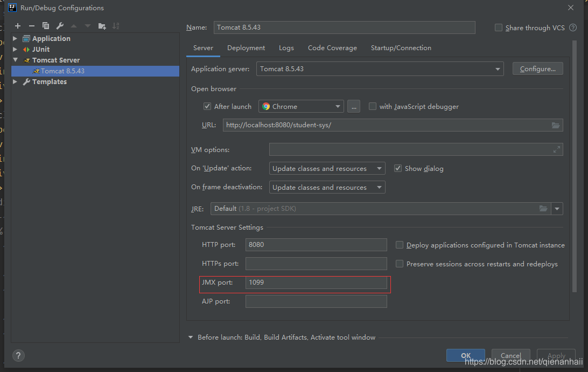Click the browse button next to Chrome
The height and width of the screenshot is (372, 588).
point(354,106)
